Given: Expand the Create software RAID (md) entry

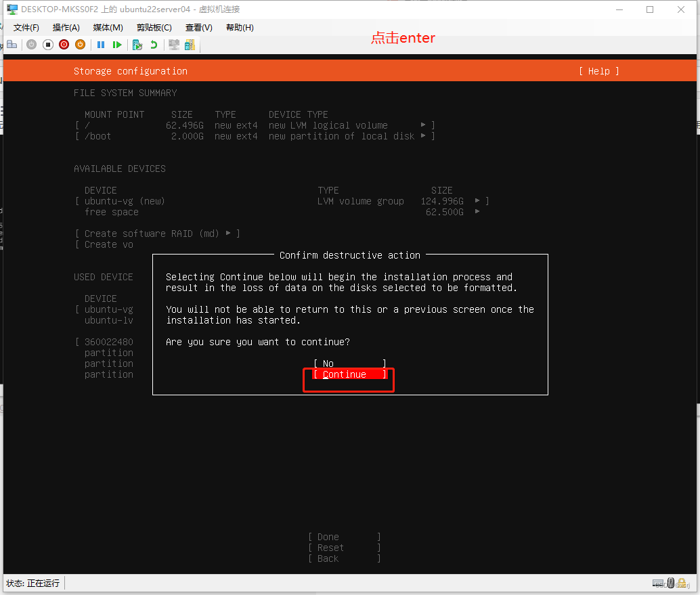Looking at the screenshot, I should (229, 234).
